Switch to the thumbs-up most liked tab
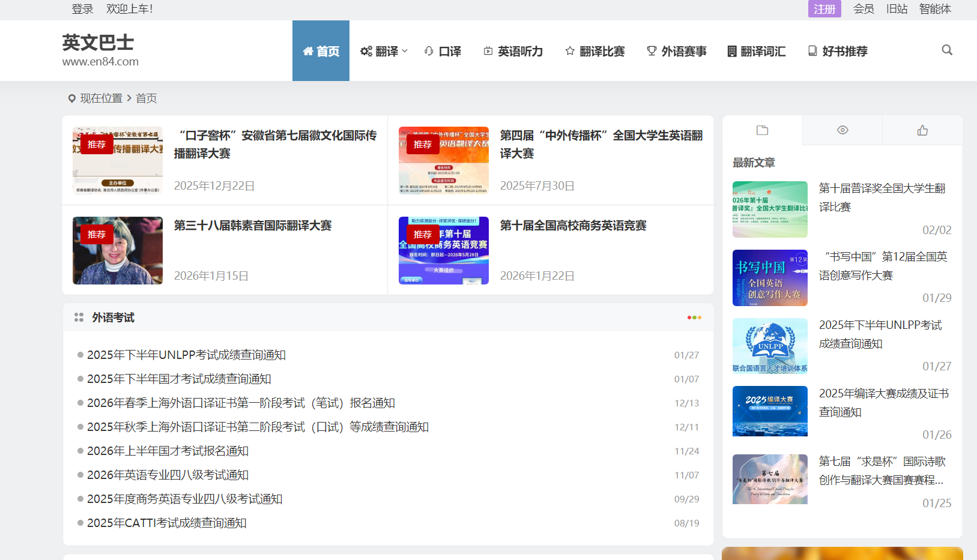The image size is (977, 560). (922, 130)
